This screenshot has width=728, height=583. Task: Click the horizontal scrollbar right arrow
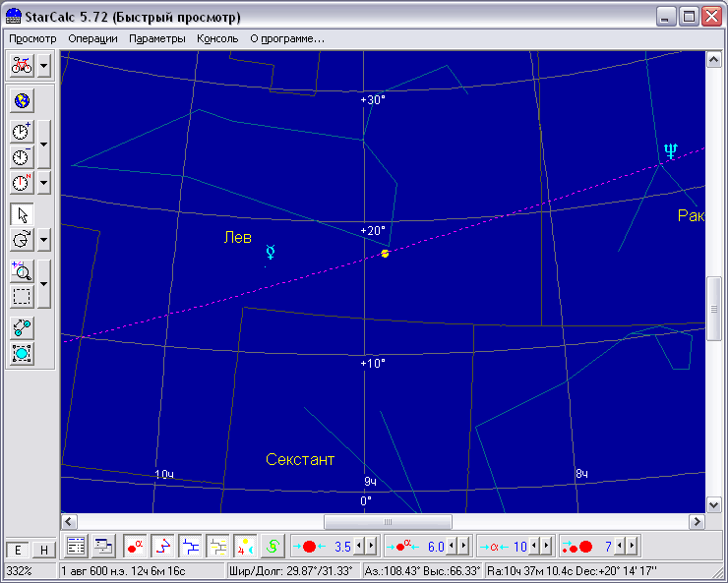point(697,522)
